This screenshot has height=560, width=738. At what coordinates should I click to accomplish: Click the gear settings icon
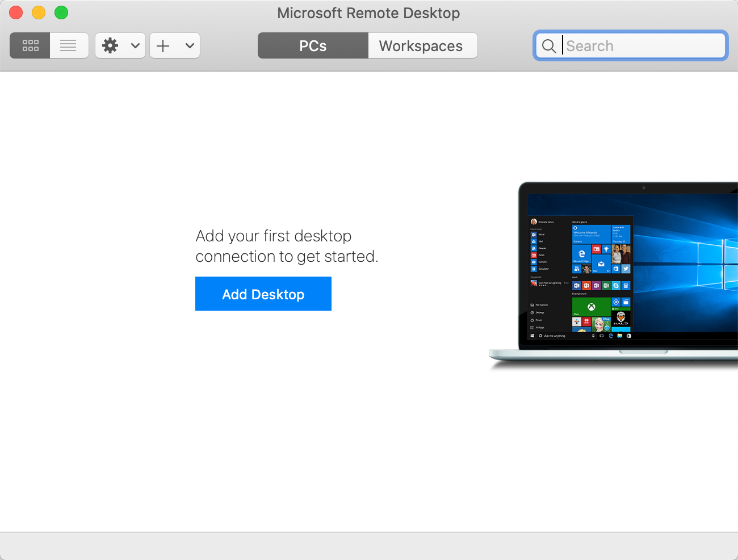pos(110,45)
